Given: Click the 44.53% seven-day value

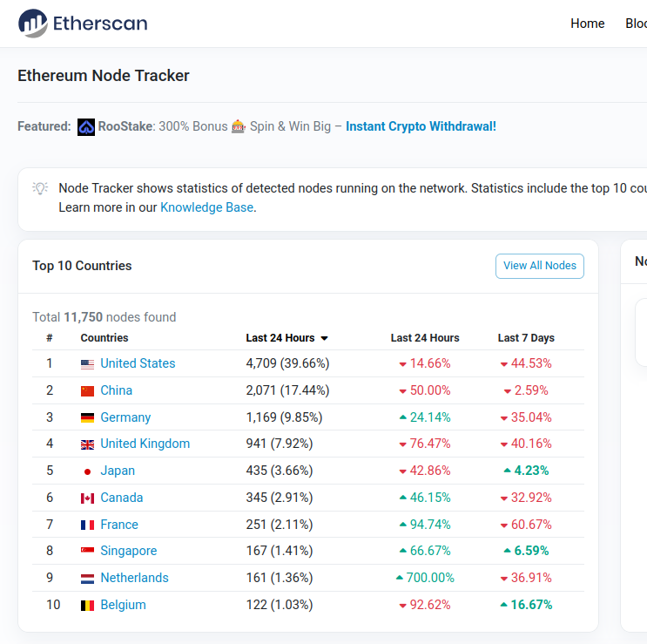Looking at the screenshot, I should tap(526, 363).
